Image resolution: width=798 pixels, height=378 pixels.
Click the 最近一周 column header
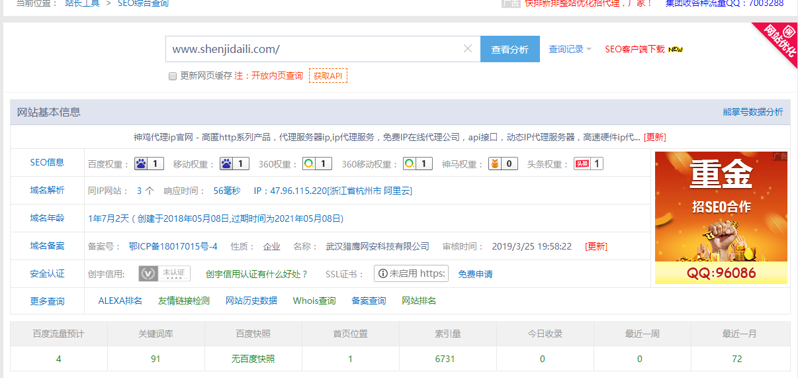(x=642, y=334)
